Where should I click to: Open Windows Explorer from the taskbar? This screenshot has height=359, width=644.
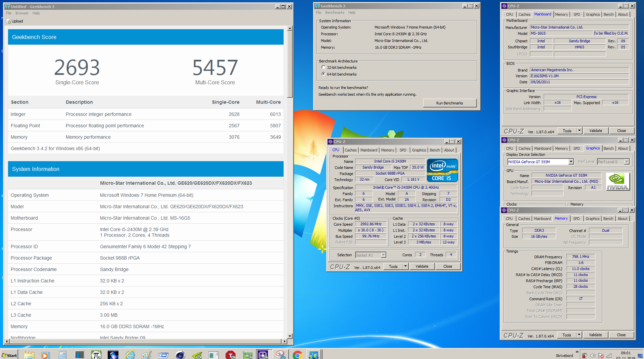click(x=29, y=355)
